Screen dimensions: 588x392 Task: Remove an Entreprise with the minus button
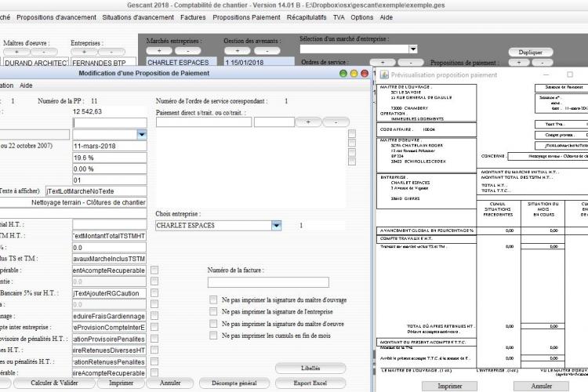(111, 52)
